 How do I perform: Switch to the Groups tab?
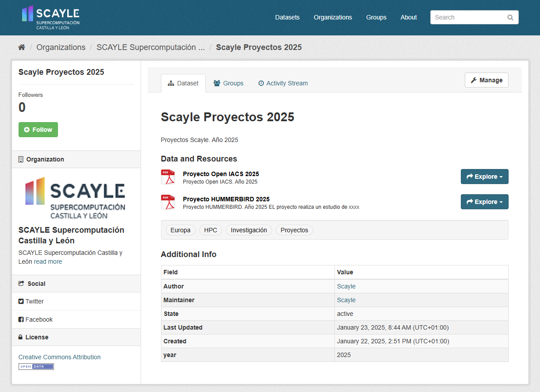pos(228,83)
